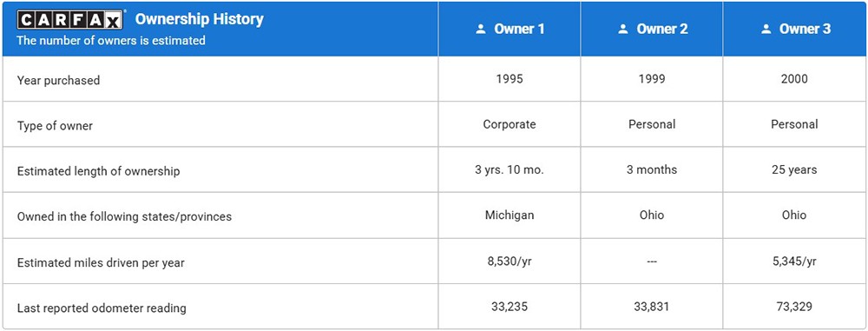Click the Owner 3 person icon

coord(766,30)
